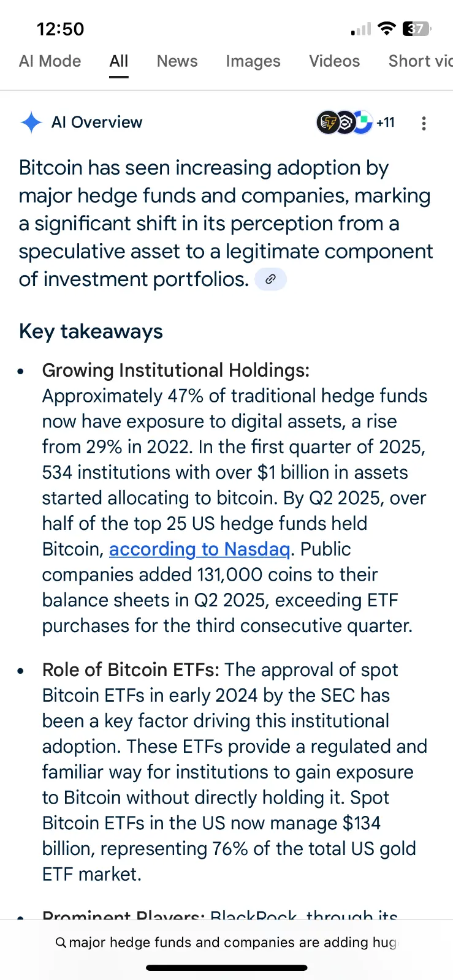Switch to the News tab
Image resolution: width=453 pixels, height=980 pixels.
[x=177, y=61]
